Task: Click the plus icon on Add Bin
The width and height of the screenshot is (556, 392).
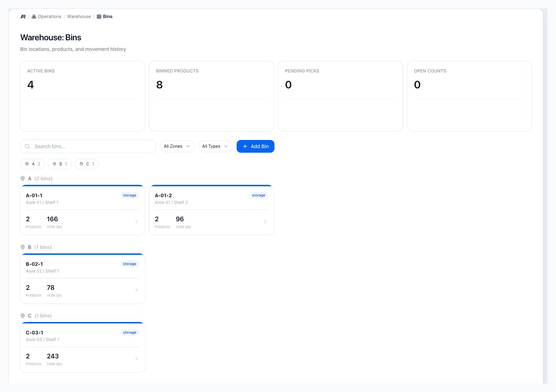Action: (x=245, y=146)
